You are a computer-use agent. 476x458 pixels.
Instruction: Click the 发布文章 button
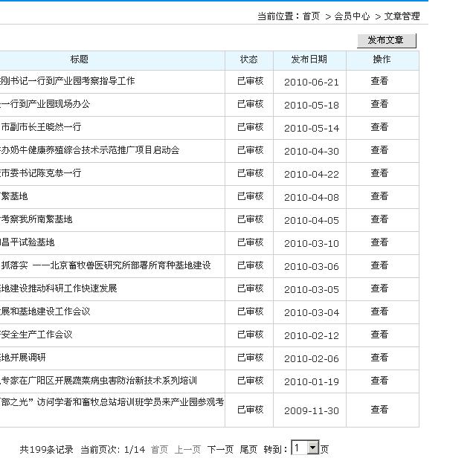pos(386,40)
